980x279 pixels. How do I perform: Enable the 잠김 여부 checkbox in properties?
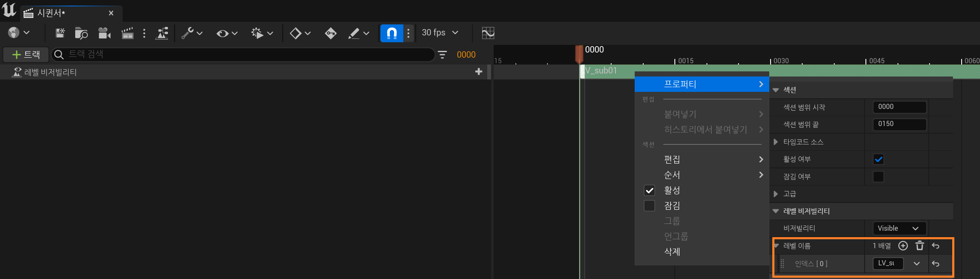878,176
